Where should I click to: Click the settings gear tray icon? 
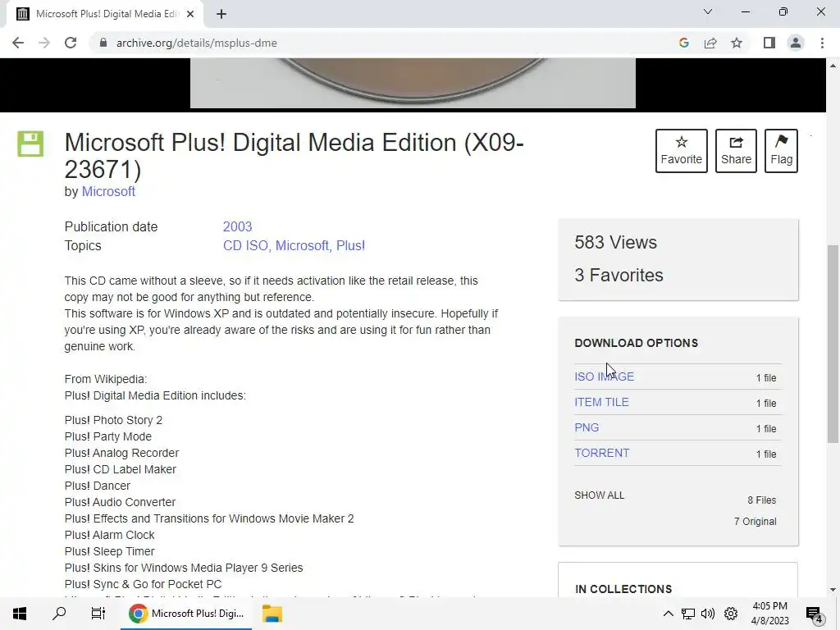731,614
